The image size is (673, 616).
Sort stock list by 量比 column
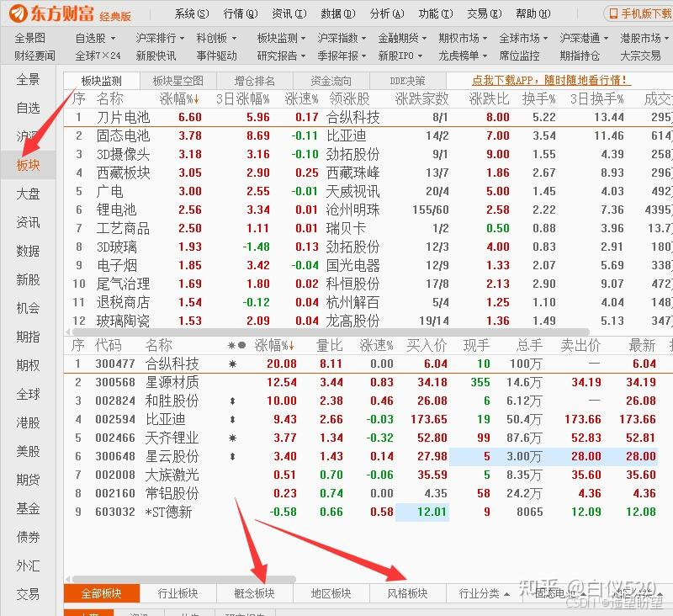click(x=329, y=345)
